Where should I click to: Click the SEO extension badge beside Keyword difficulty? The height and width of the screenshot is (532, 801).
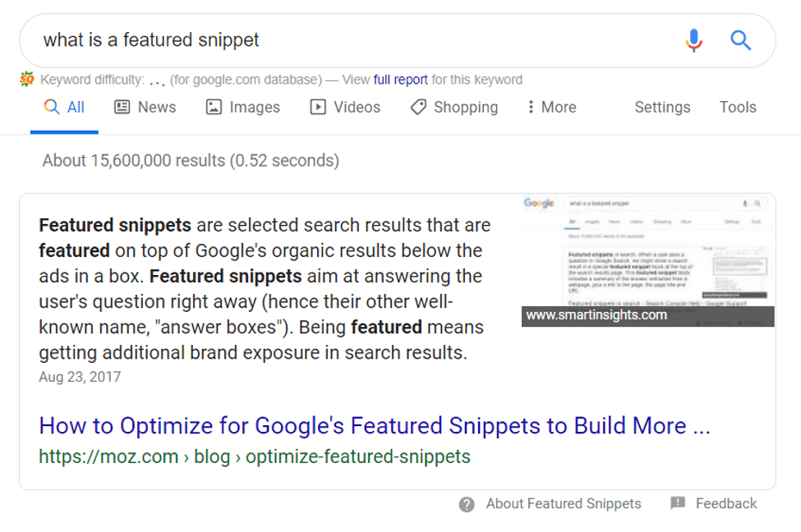27,79
